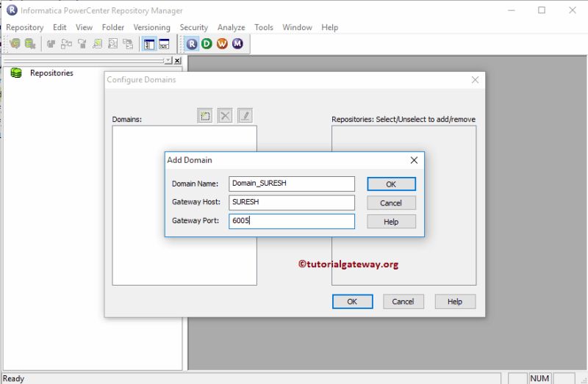Click the Ready text in status bar
This screenshot has height=384, width=588.
(x=13, y=379)
